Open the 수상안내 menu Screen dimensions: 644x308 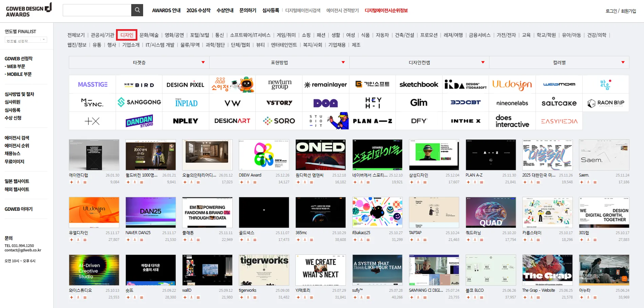(x=225, y=11)
